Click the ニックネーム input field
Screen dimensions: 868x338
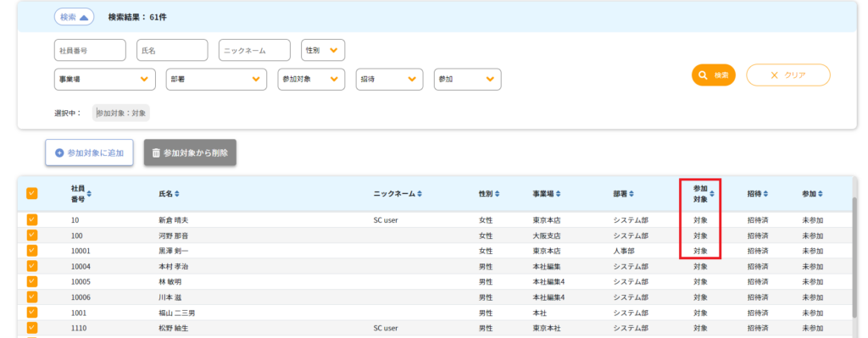click(254, 50)
